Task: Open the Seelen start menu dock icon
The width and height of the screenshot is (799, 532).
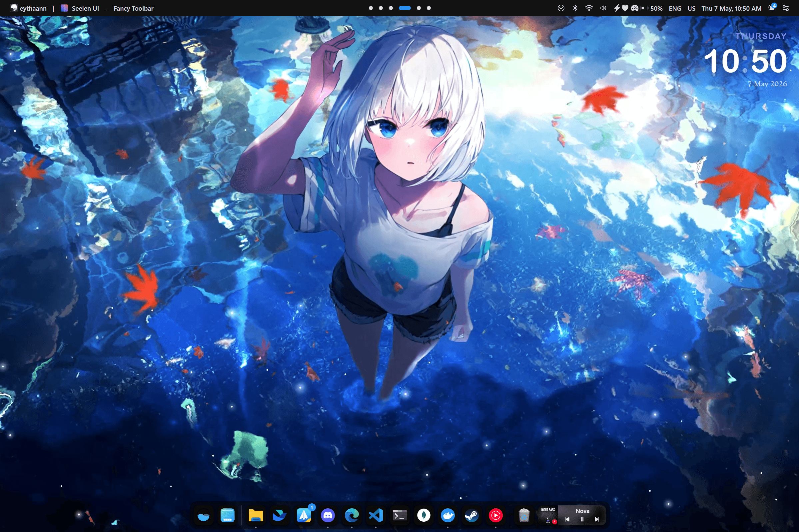Action: tap(204, 516)
